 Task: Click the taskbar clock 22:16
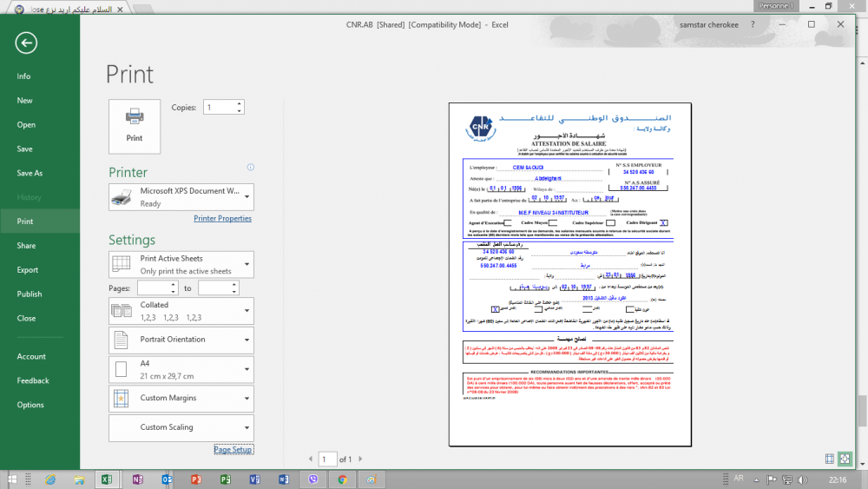[838, 479]
